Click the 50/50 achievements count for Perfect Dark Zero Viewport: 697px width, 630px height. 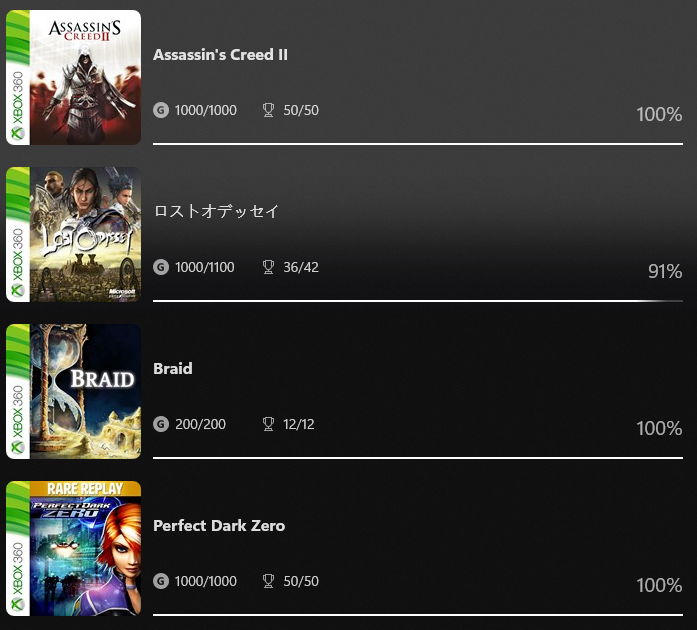[x=301, y=581]
